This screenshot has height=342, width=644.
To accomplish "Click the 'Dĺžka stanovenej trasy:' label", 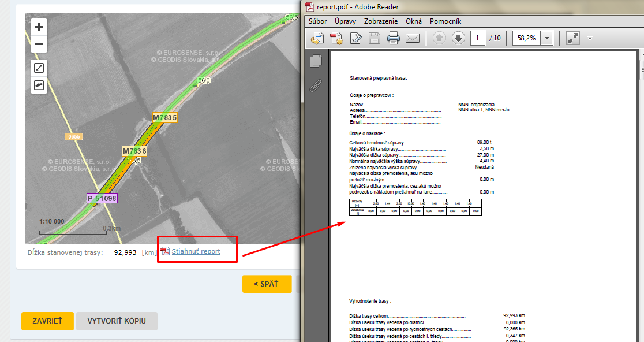I will click(65, 252).
